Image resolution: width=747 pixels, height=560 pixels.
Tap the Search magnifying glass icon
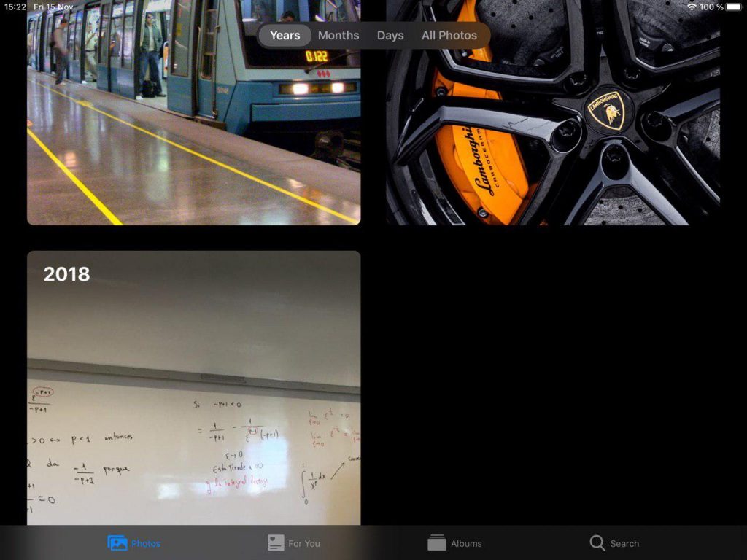pyautogui.click(x=597, y=543)
